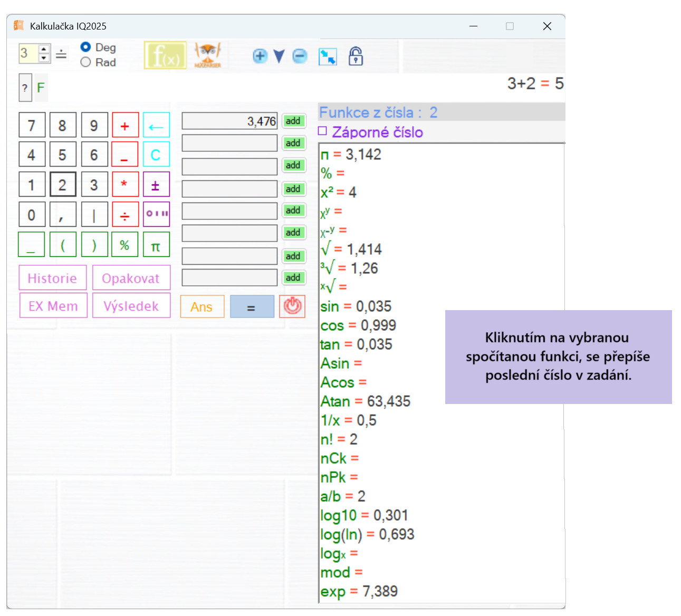Open the mXparser owl icon
The height and width of the screenshot is (616, 681).
click(208, 55)
